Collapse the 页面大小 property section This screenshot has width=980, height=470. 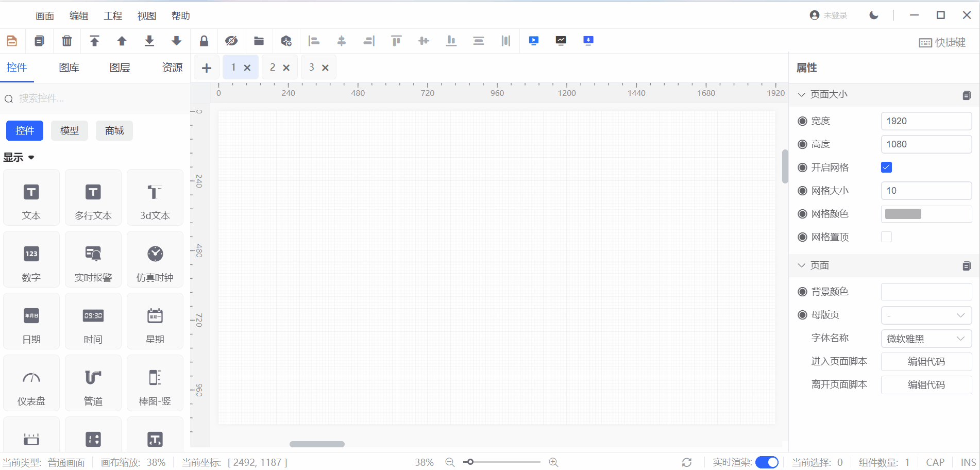pos(801,94)
